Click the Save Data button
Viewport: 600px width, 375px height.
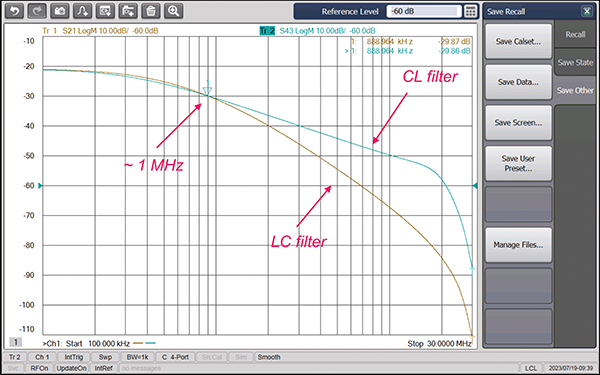(518, 82)
